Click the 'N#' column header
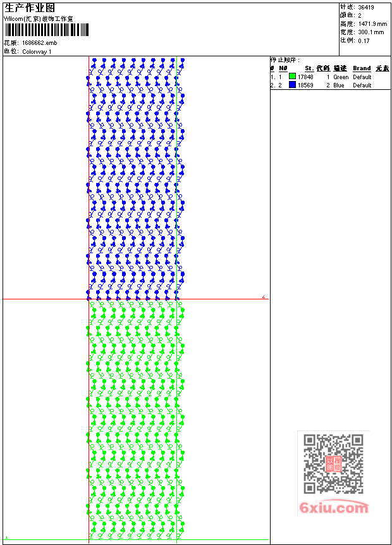Image resolution: width=392 pixels, height=545 pixels. [x=283, y=68]
